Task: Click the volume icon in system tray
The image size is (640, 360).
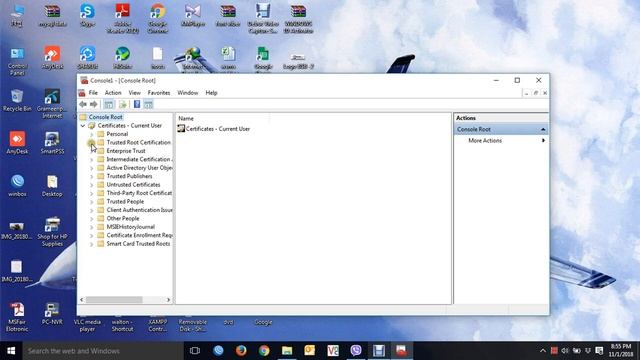Action: [565, 351]
